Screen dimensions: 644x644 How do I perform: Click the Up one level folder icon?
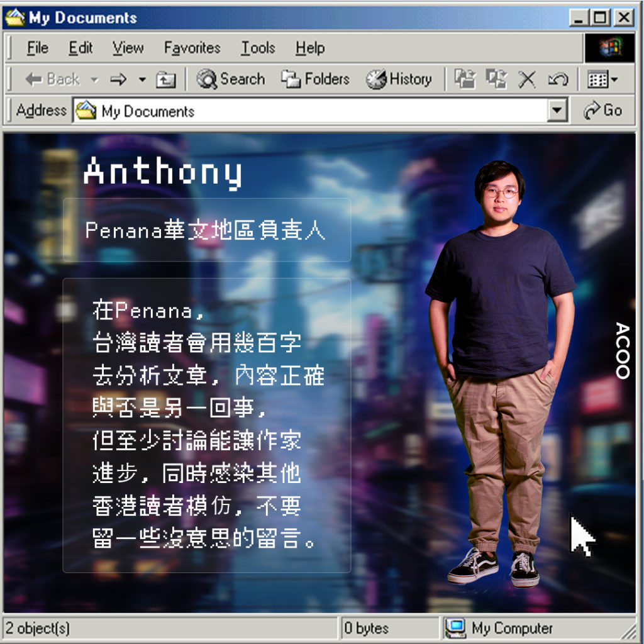pyautogui.click(x=165, y=80)
